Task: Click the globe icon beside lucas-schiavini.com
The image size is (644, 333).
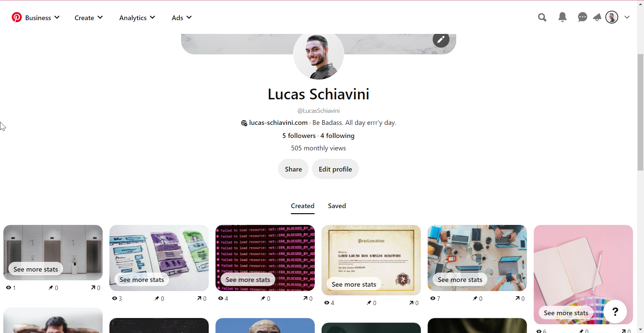Action: [x=244, y=123]
